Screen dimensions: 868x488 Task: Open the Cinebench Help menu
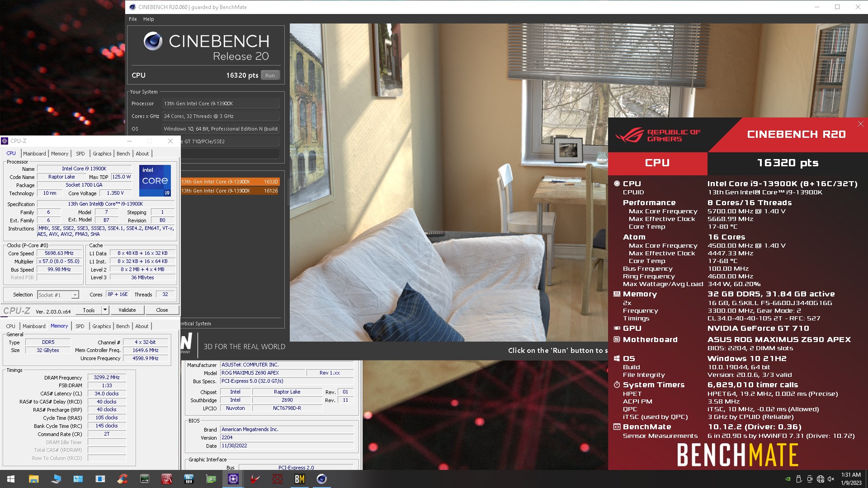(x=148, y=19)
